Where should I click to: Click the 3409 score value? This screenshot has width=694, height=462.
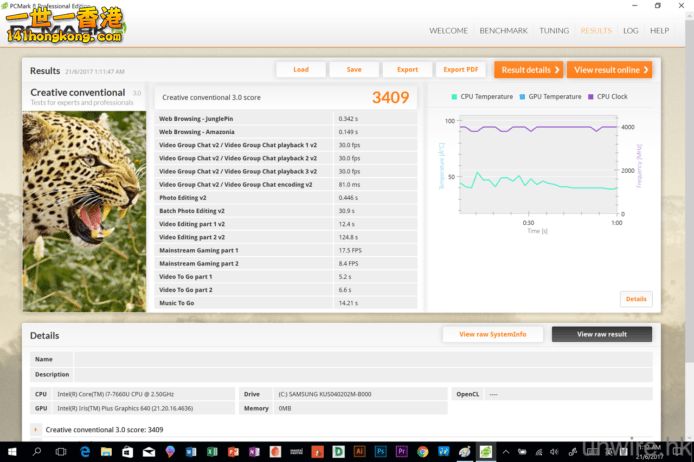point(390,97)
